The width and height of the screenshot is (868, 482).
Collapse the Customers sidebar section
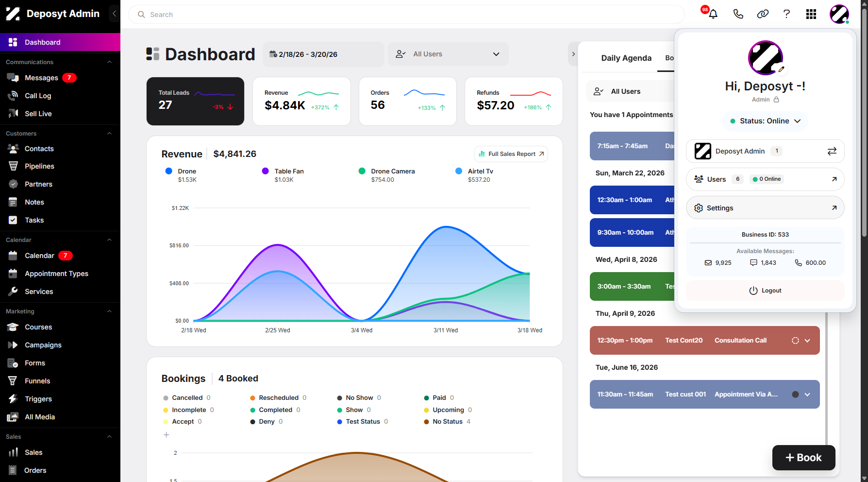[x=109, y=134]
